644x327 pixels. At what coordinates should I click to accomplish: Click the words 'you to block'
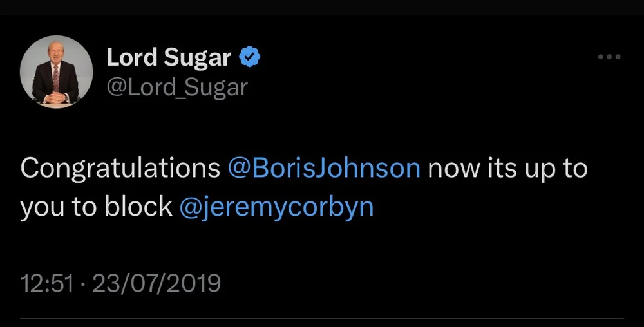pyautogui.click(x=96, y=207)
